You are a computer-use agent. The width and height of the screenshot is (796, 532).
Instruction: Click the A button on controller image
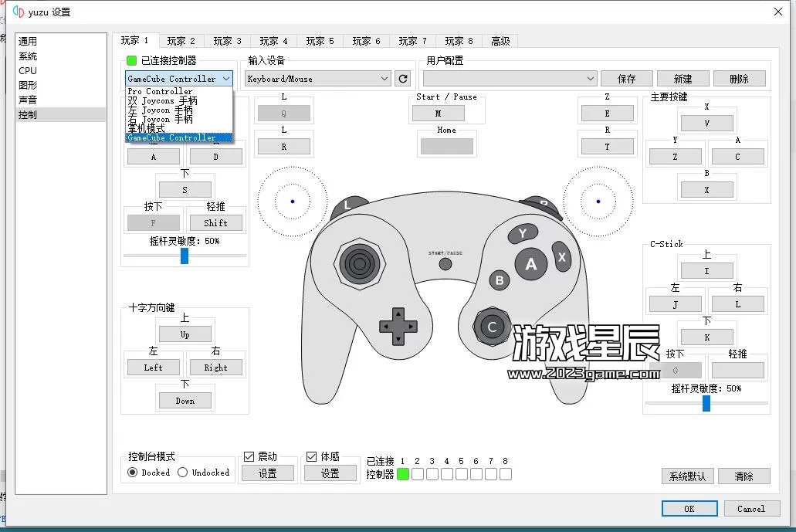click(x=530, y=265)
